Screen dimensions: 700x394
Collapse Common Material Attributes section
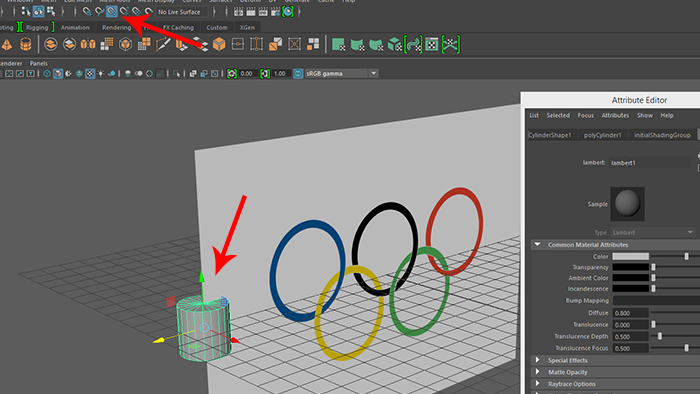click(x=538, y=245)
